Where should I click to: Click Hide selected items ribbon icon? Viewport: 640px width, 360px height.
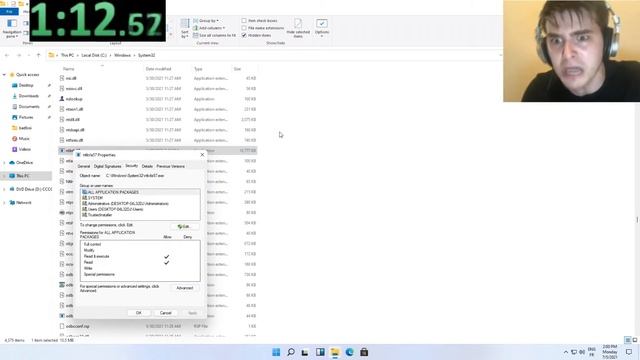[298, 28]
